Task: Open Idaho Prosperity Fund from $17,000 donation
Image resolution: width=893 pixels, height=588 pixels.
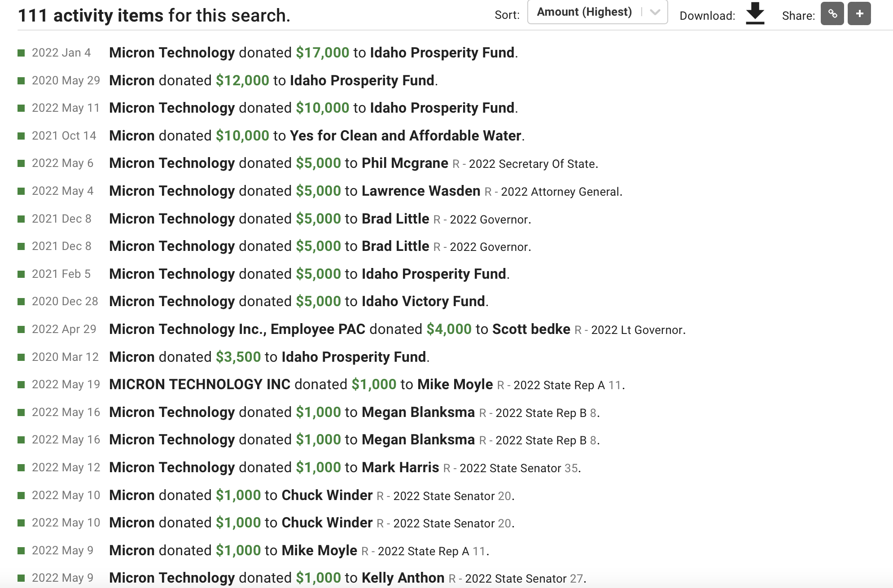Action: tap(442, 53)
